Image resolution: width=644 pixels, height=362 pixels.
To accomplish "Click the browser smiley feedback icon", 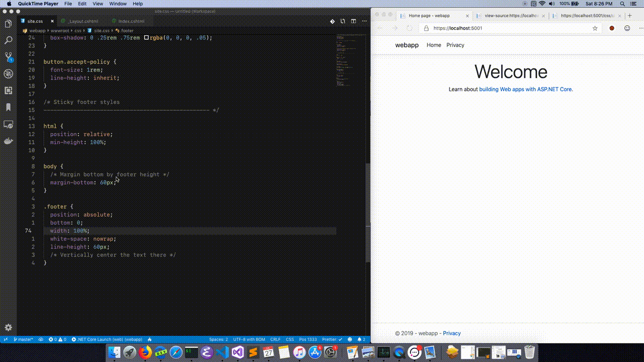I will (627, 28).
